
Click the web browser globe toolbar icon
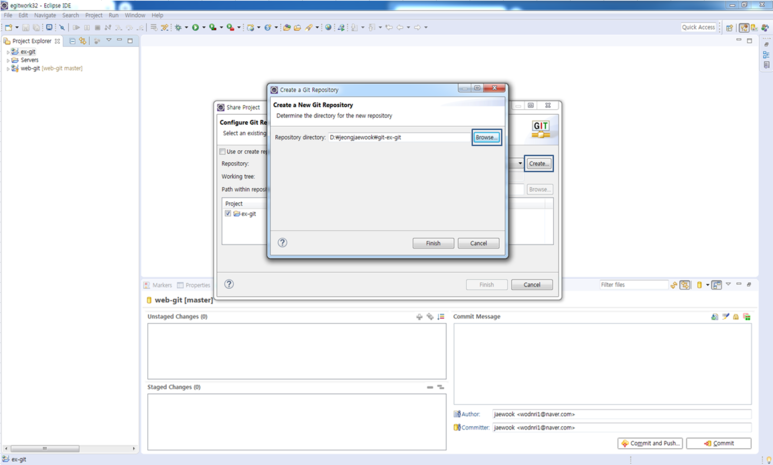pos(328,28)
